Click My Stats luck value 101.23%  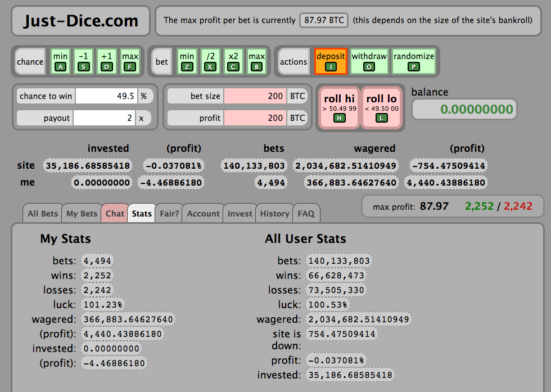(x=103, y=304)
